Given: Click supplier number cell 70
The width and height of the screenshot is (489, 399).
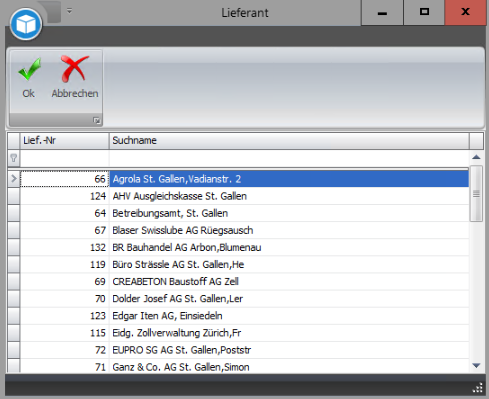Looking at the screenshot, I should click(64, 299).
